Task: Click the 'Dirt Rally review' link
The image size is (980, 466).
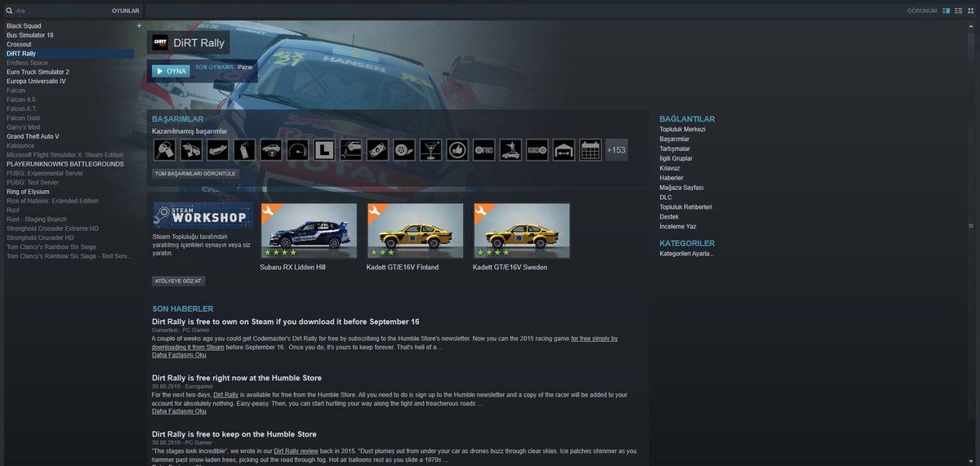Action: coord(296,450)
